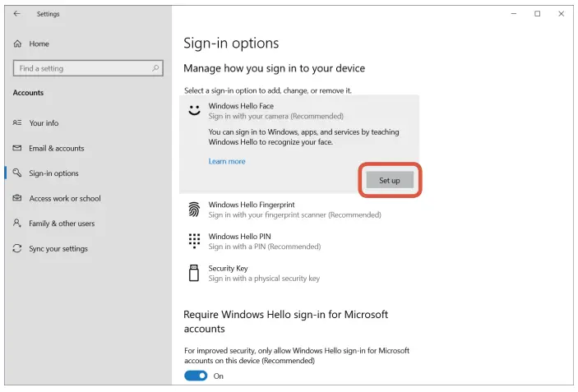The width and height of the screenshot is (578, 392).
Task: Open Your info in sidebar
Action: point(44,123)
